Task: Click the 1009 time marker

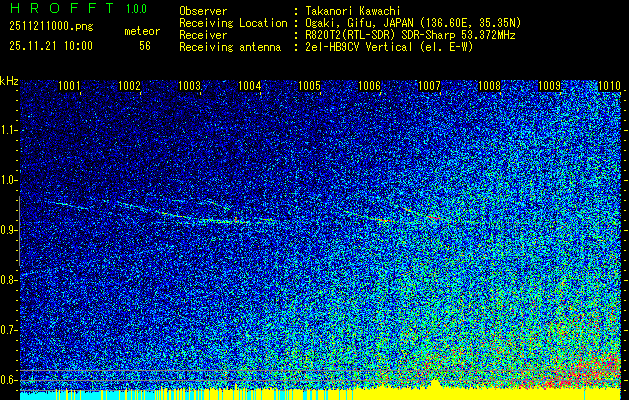Action: [549, 86]
